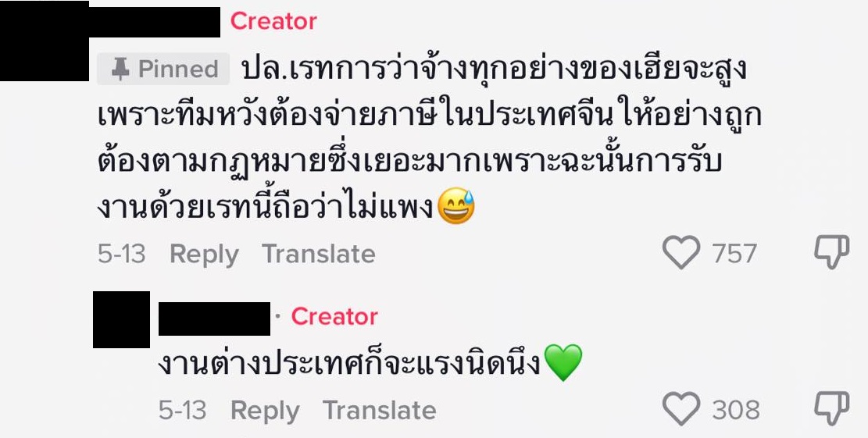868x438 pixels.
Task: Dislike the pinned creator comment
Action: [x=831, y=254]
